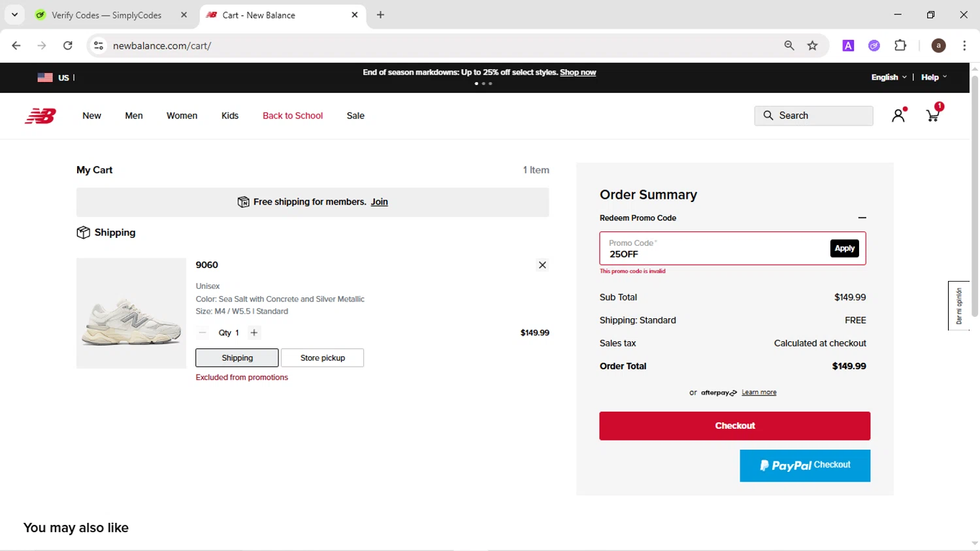Decrease quantity with the minus icon
This screenshot has height=551, width=980.
click(203, 333)
